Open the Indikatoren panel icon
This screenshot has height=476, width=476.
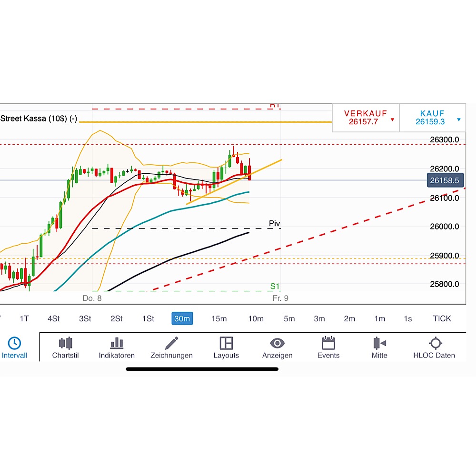117,343
